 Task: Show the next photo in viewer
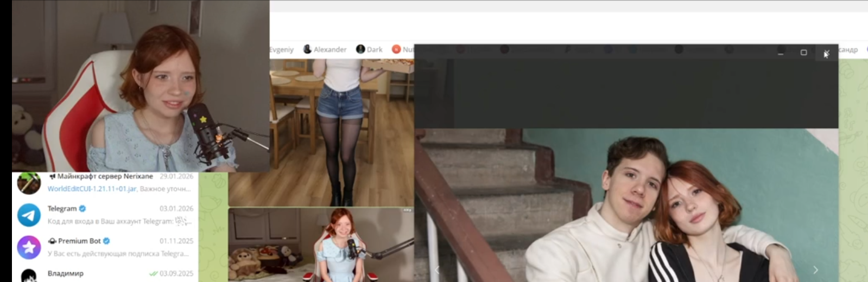click(x=815, y=270)
